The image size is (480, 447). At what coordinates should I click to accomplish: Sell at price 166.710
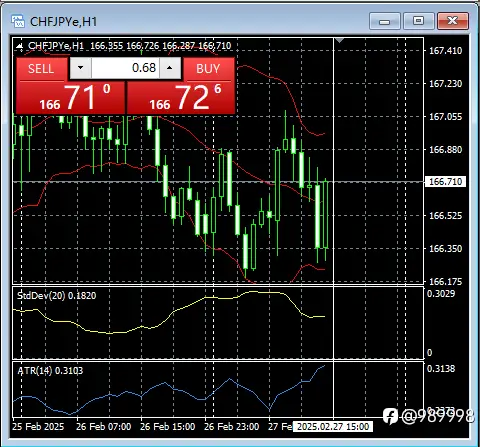point(70,98)
